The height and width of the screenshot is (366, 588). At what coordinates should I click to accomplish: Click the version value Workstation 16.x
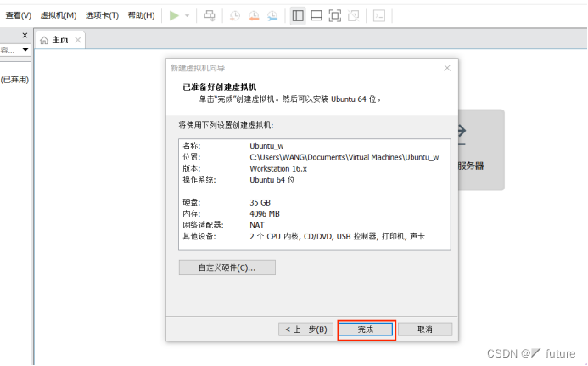pos(278,168)
